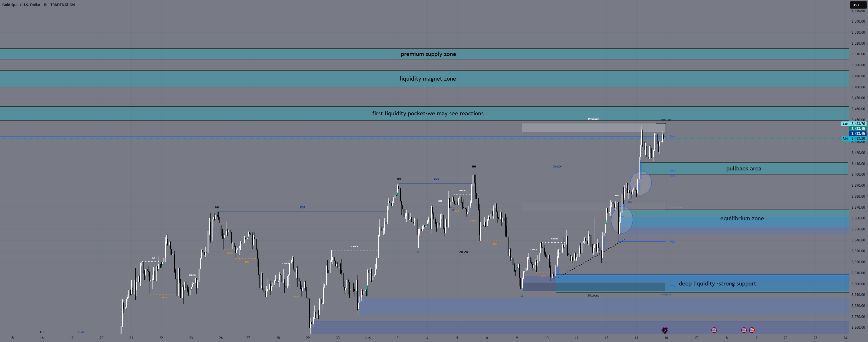Click the blue 'PDL' level label

click(x=672, y=242)
